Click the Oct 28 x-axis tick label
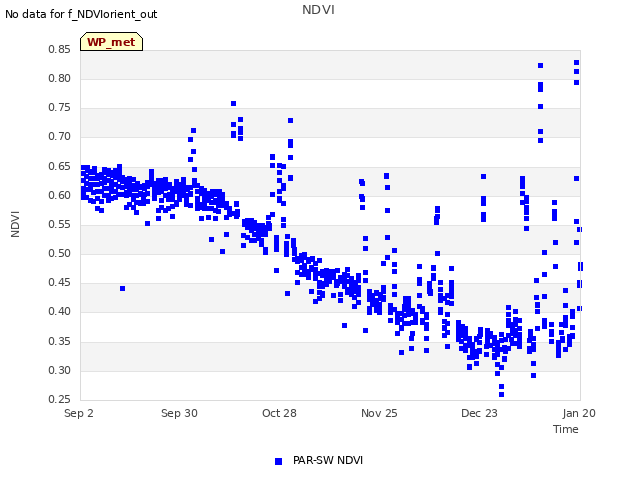Viewport: 640px width, 480px height. coord(279,413)
